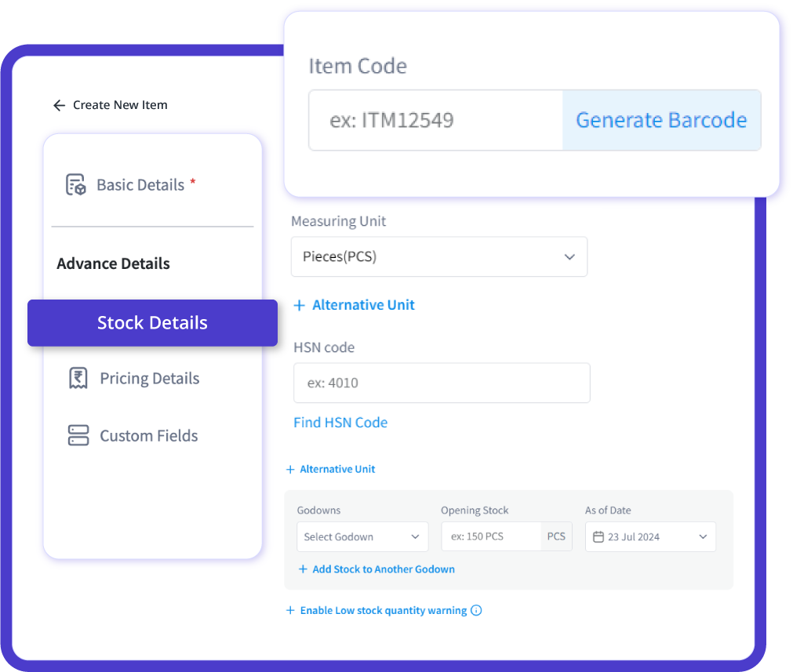Click the rupee receipt icon beside Pricing Details

tap(77, 378)
